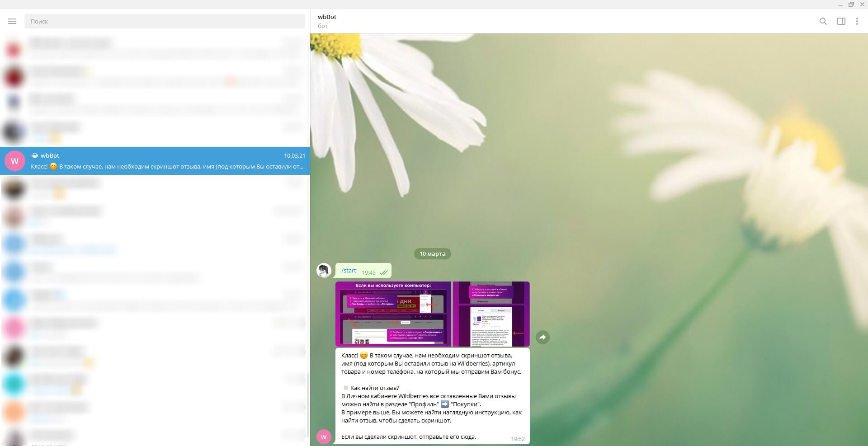
Task: Click the bot icon before wbBot name
Action: tap(35, 155)
